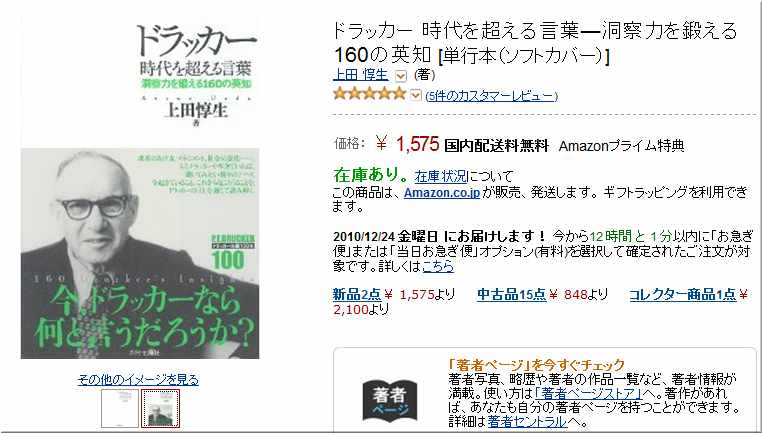This screenshot has width=762, height=433.
Task: Click the 著者ページ book icon
Action: click(389, 400)
